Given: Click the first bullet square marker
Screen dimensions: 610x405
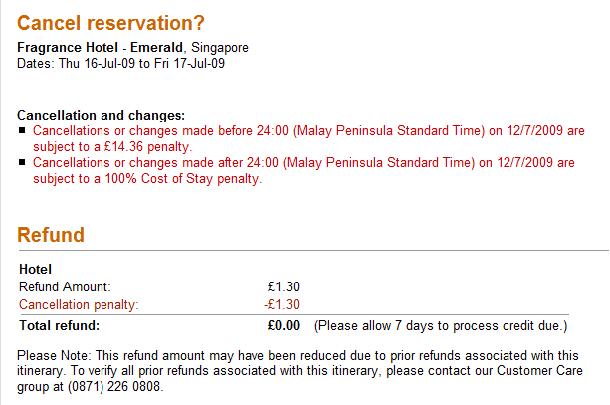Looking at the screenshot, I should [22, 130].
